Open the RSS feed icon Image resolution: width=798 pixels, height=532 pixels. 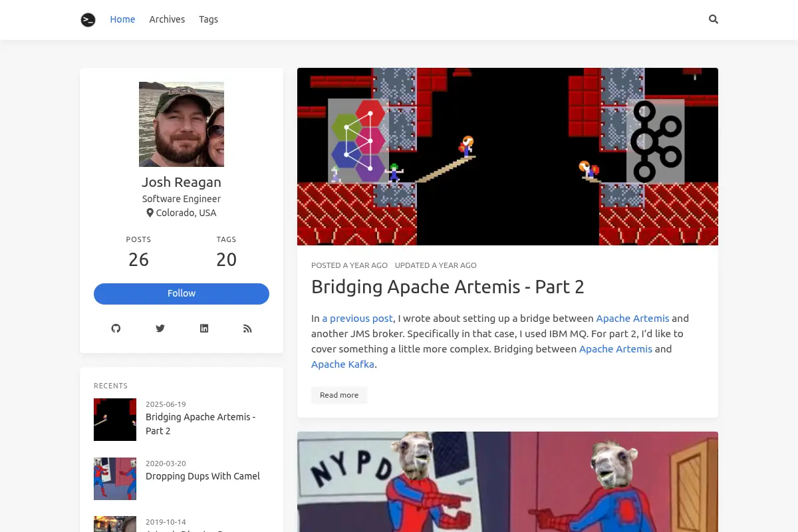tap(247, 329)
